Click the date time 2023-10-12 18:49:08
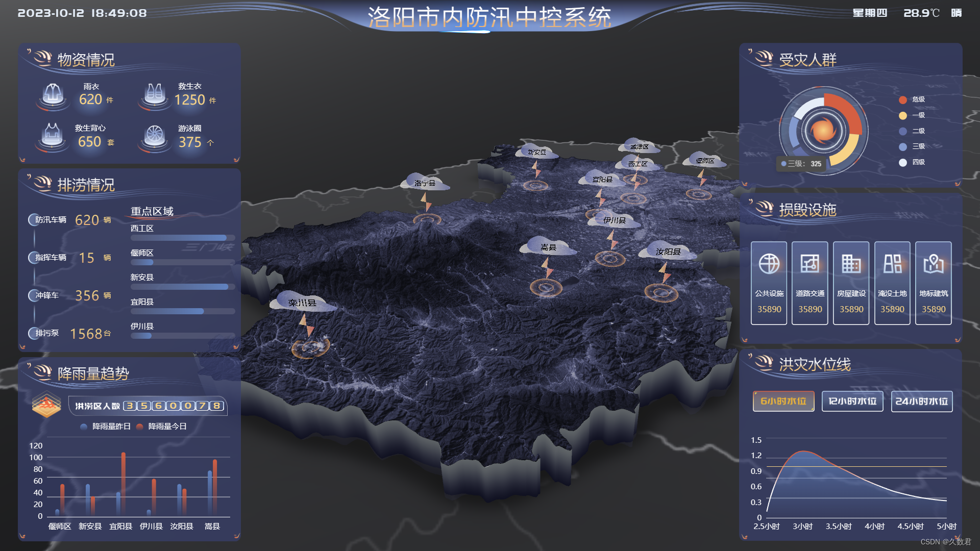This screenshot has height=551, width=980. coord(82,13)
